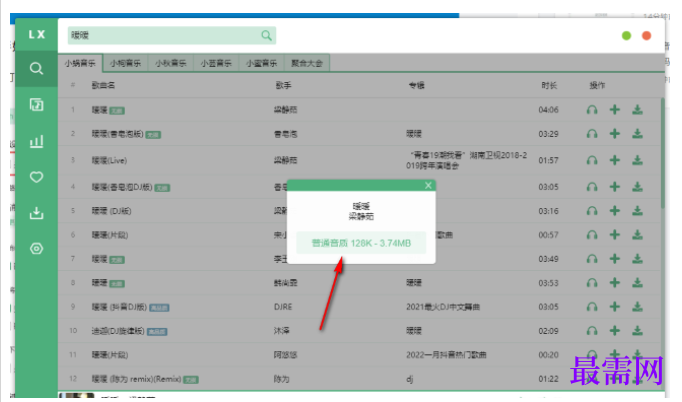Download row 4 song 暖暖(香皂泡DJ版)
682x402 pixels.
click(x=637, y=187)
